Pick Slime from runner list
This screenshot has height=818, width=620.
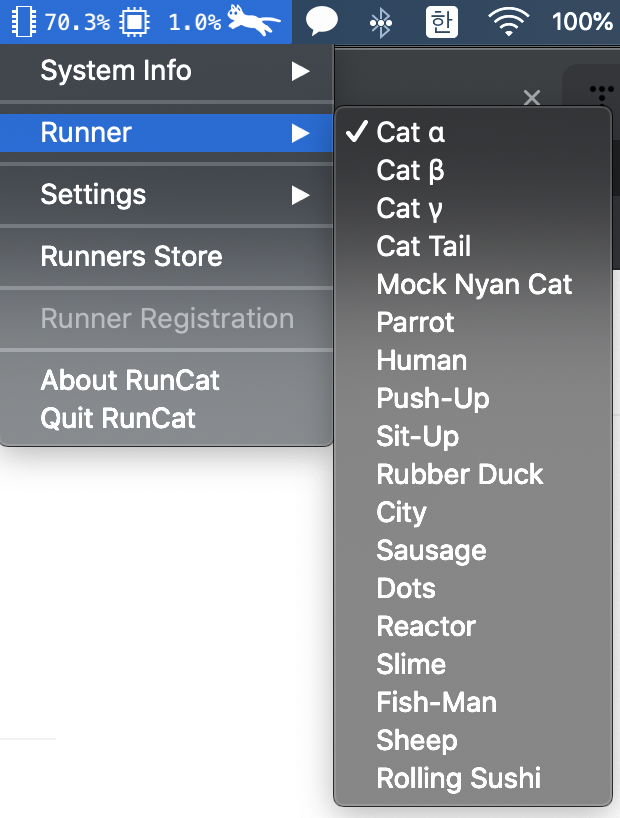(x=473, y=664)
